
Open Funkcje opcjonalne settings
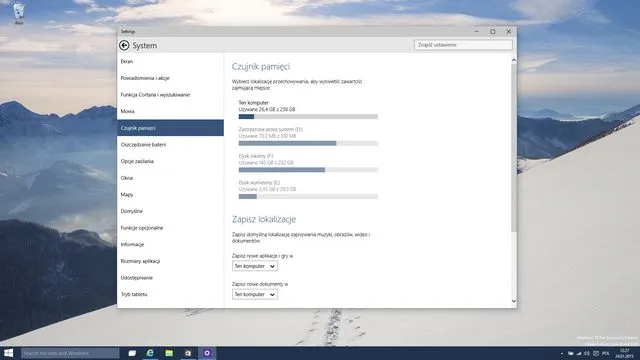[x=170, y=228]
